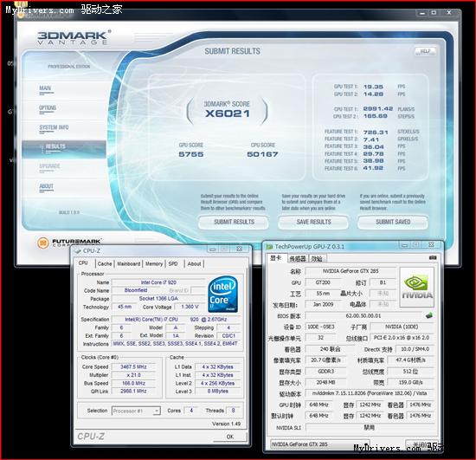
Task: Switch to the About tab in CPU-Z
Action: coord(194,263)
